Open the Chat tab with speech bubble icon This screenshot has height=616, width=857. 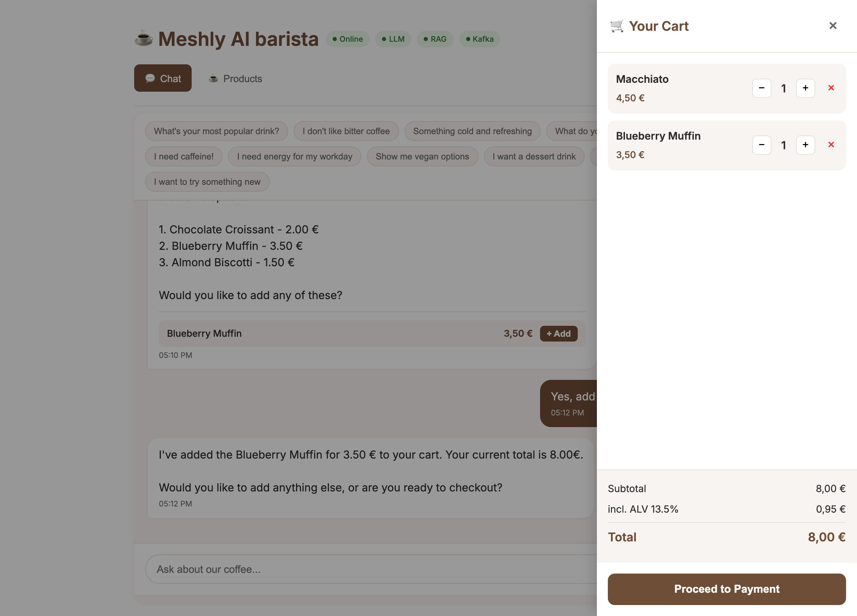point(163,78)
